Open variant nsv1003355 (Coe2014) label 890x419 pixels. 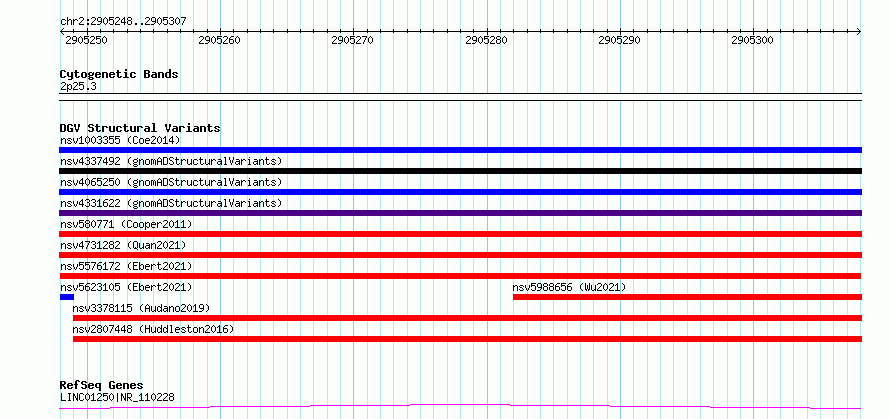[x=120, y=140]
